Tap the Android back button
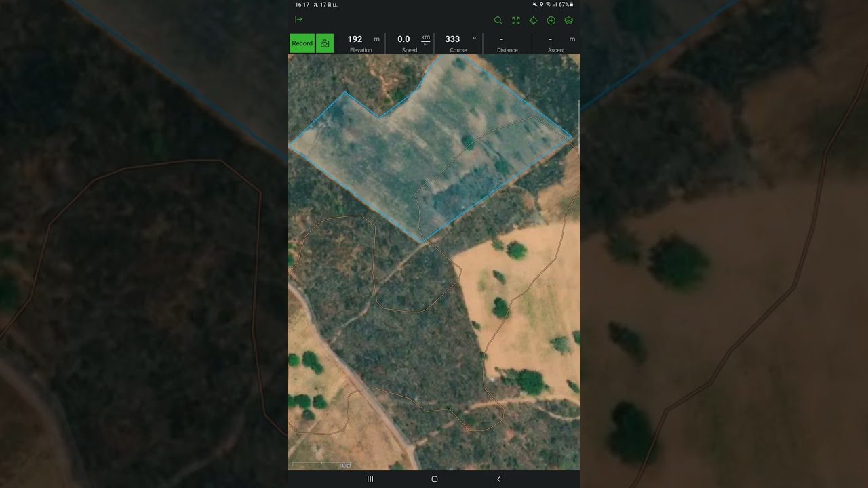 point(499,479)
